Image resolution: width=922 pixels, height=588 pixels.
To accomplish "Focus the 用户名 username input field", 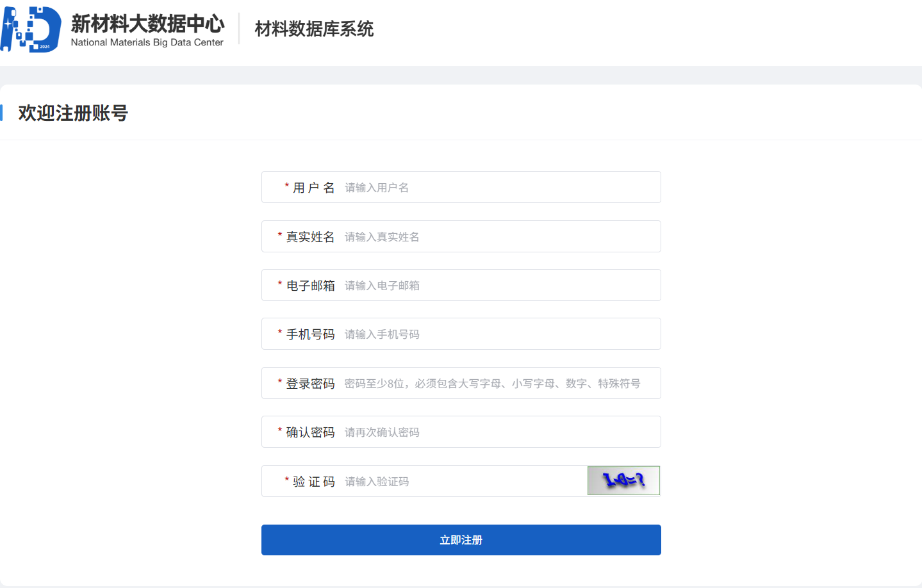I will point(449,187).
